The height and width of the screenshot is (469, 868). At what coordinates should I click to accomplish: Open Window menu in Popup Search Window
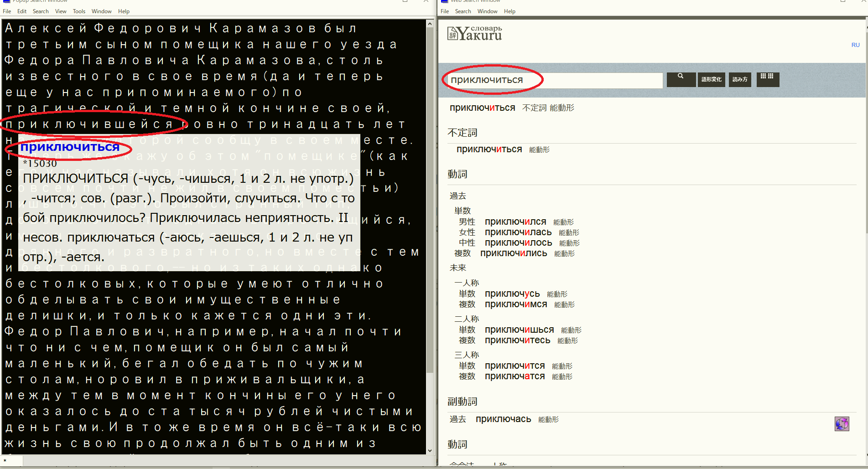(x=101, y=11)
